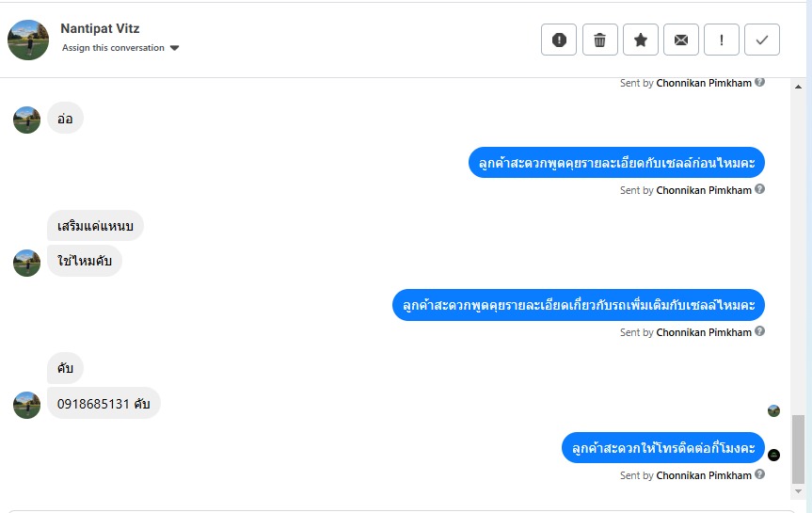The height and width of the screenshot is (513, 812).
Task: Click the Nantipat Vitz name in header
Action: pyautogui.click(x=100, y=29)
